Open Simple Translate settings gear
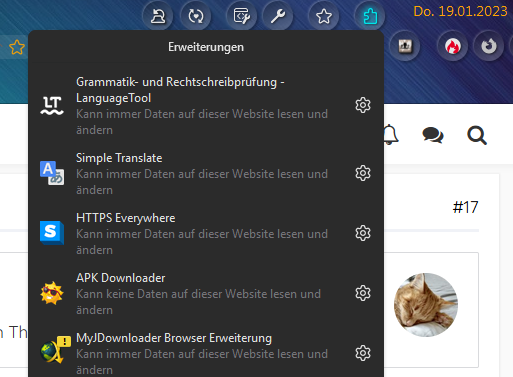This screenshot has width=513, height=377. pos(363,173)
